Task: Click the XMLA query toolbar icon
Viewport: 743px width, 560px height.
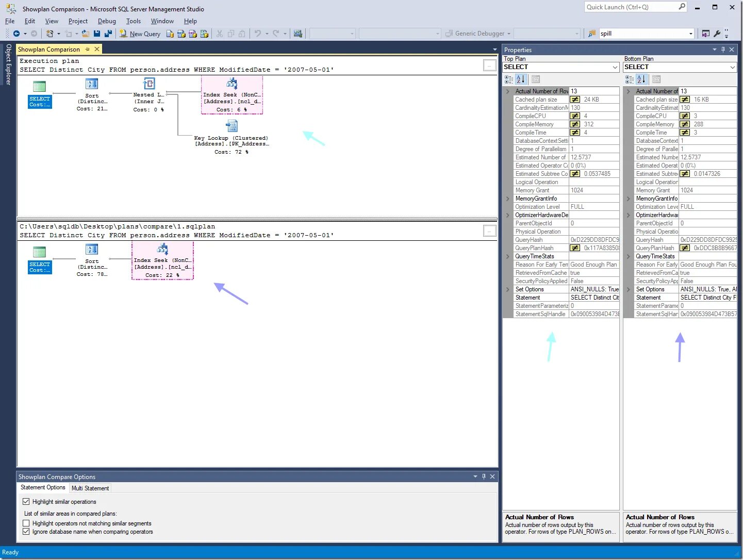Action: [204, 34]
